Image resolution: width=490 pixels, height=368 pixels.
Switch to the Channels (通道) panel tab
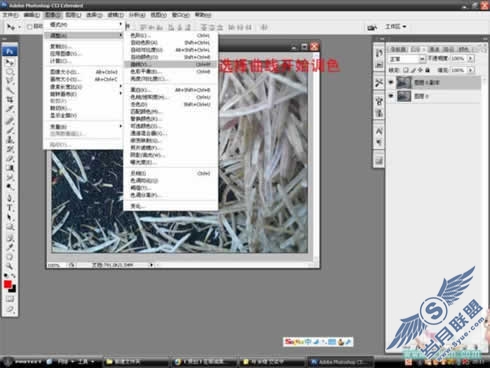[x=434, y=49]
